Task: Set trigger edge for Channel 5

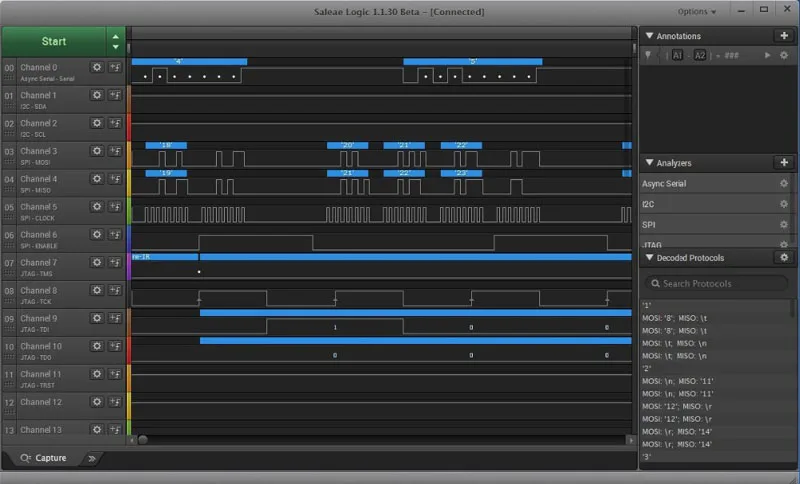Action: click(115, 207)
